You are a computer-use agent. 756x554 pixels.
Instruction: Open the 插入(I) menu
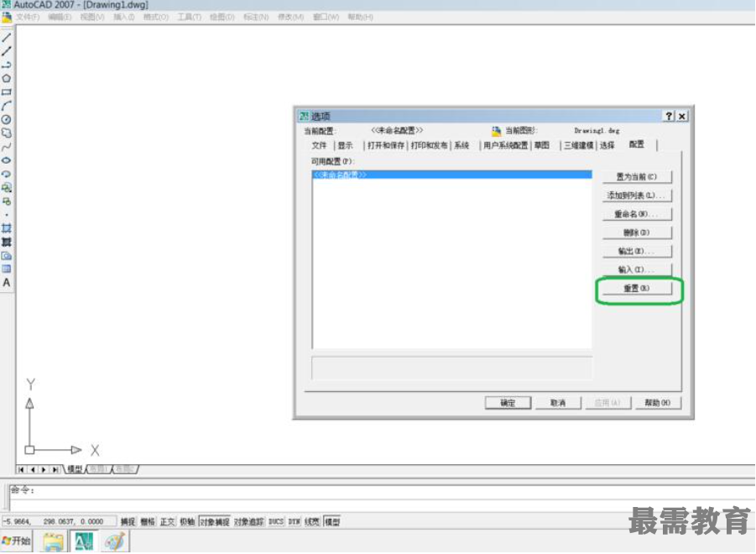pos(124,17)
